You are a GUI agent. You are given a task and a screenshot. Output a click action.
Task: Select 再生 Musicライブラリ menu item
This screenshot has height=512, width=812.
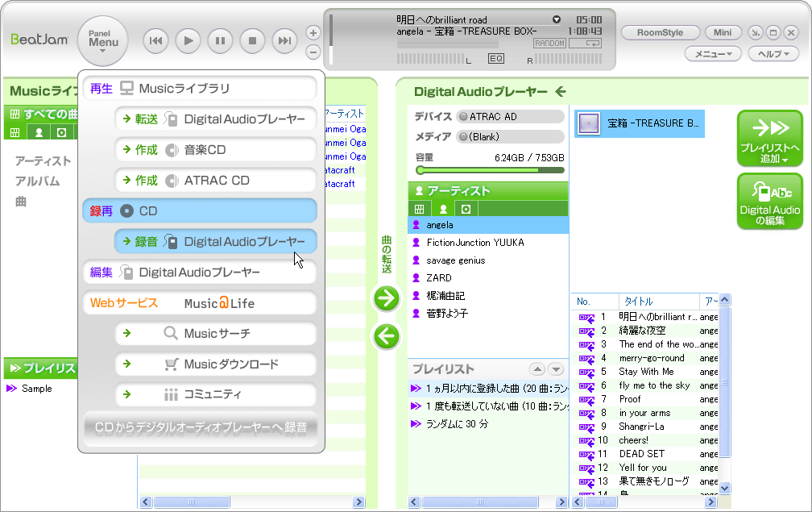[x=200, y=89]
